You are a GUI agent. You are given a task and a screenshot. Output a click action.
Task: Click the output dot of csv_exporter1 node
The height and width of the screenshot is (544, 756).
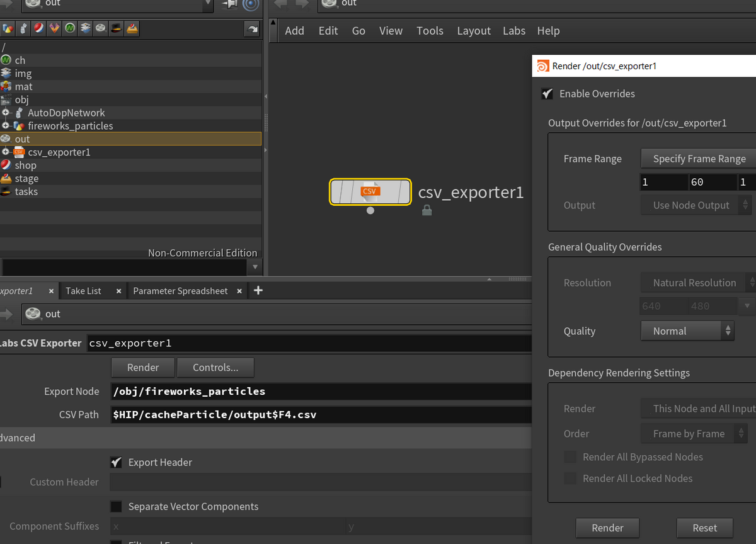(x=370, y=210)
